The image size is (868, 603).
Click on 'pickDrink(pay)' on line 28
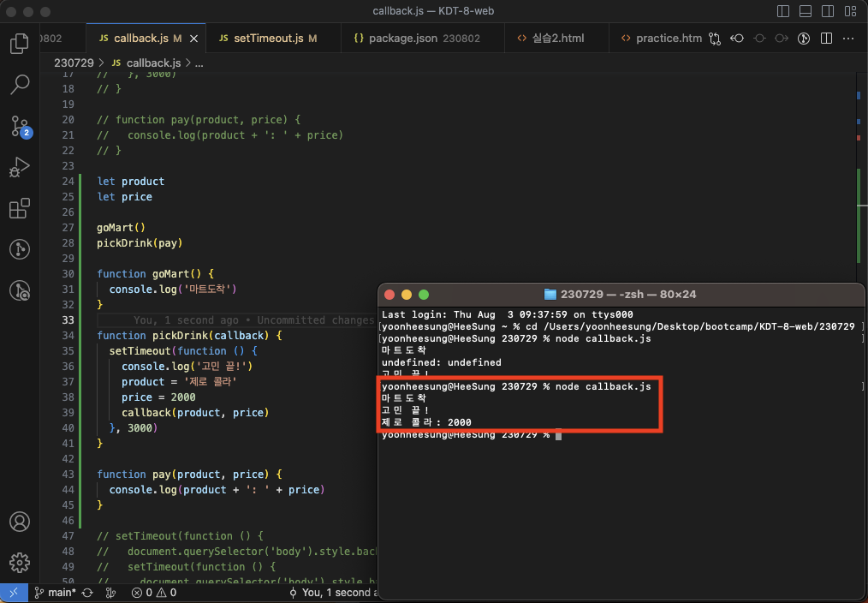140,243
